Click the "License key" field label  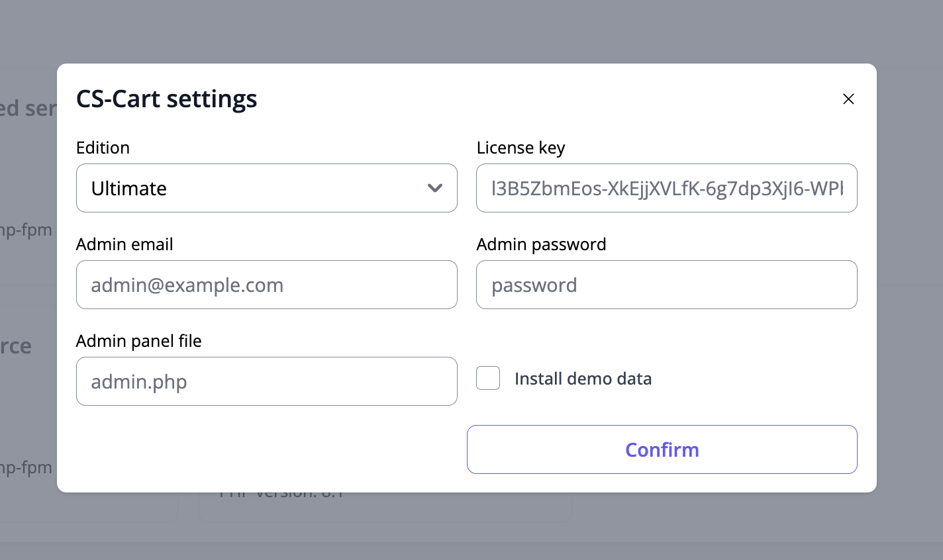[x=521, y=148]
